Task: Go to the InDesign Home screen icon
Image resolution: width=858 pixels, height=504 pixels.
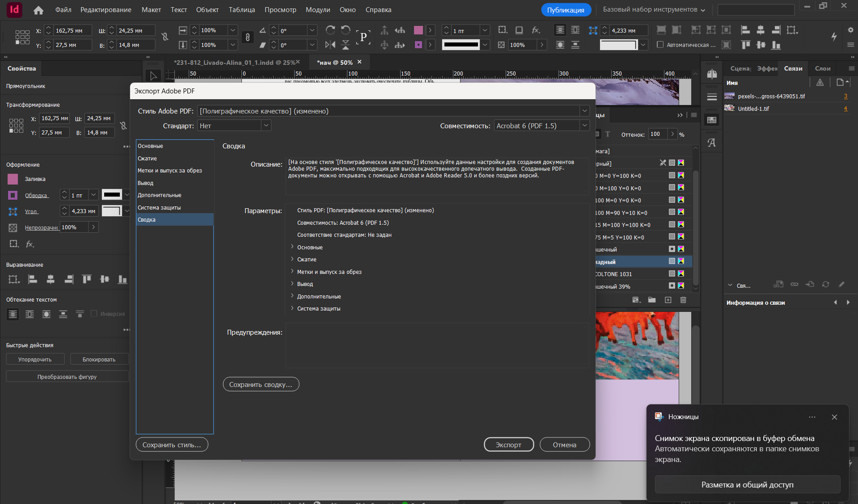Action: [x=38, y=10]
